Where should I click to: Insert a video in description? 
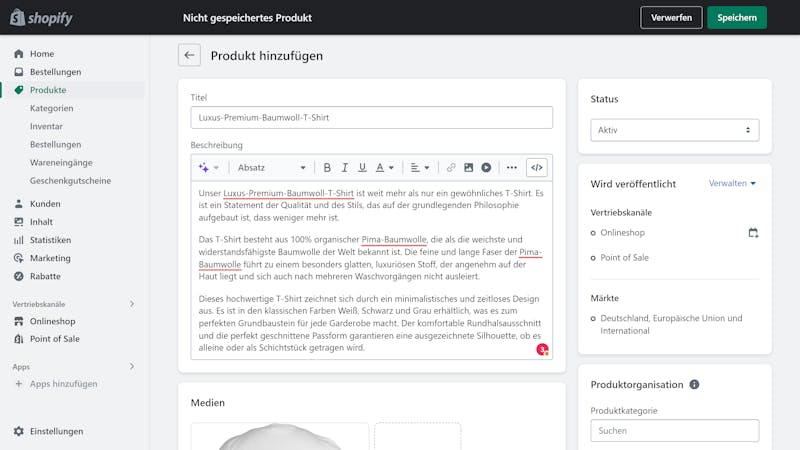(x=486, y=167)
